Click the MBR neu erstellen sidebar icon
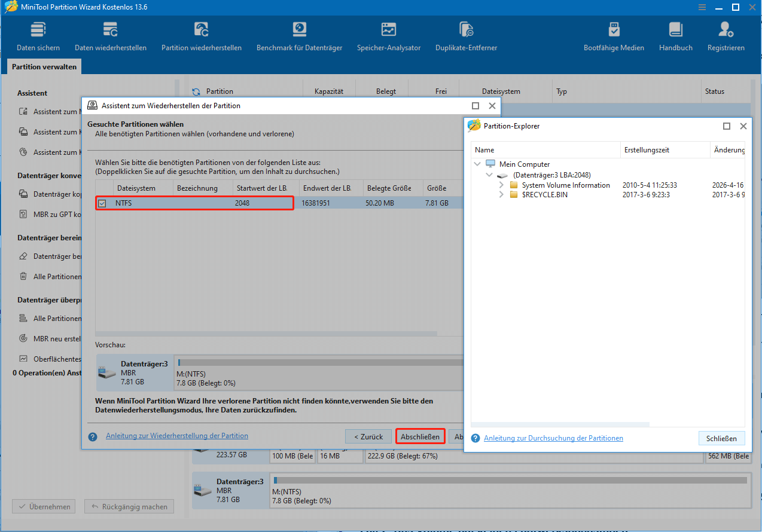The image size is (762, 532). coord(23,338)
